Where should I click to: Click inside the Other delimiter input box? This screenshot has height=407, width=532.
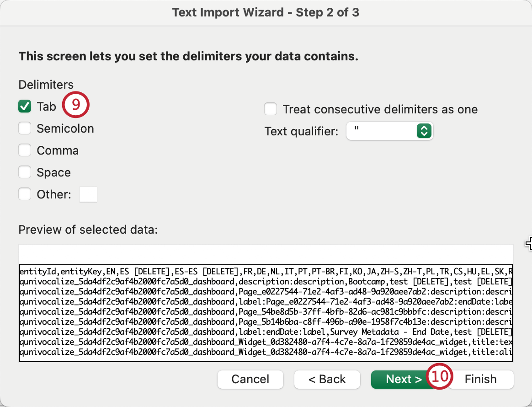click(88, 194)
